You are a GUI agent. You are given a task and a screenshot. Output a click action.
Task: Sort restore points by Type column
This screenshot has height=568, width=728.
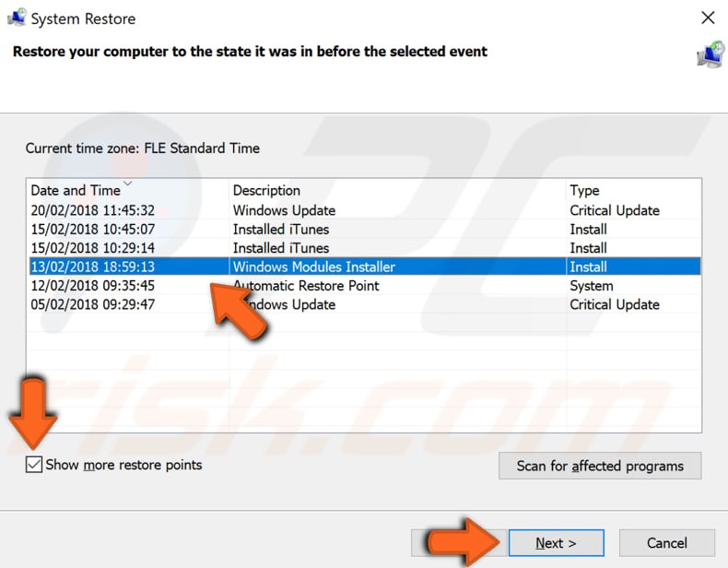click(x=584, y=190)
